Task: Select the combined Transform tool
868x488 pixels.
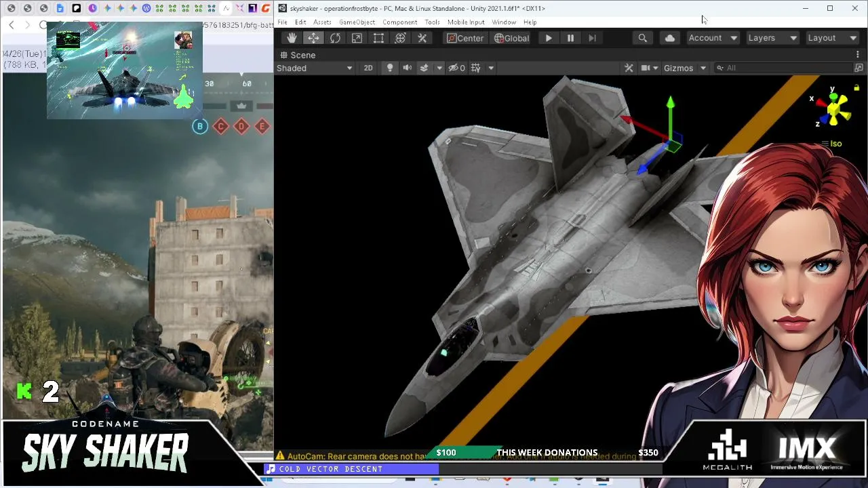Action: 400,38
